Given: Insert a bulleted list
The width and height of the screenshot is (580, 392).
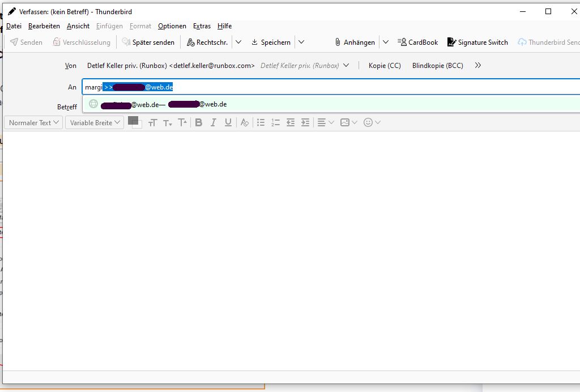Looking at the screenshot, I should click(x=261, y=122).
